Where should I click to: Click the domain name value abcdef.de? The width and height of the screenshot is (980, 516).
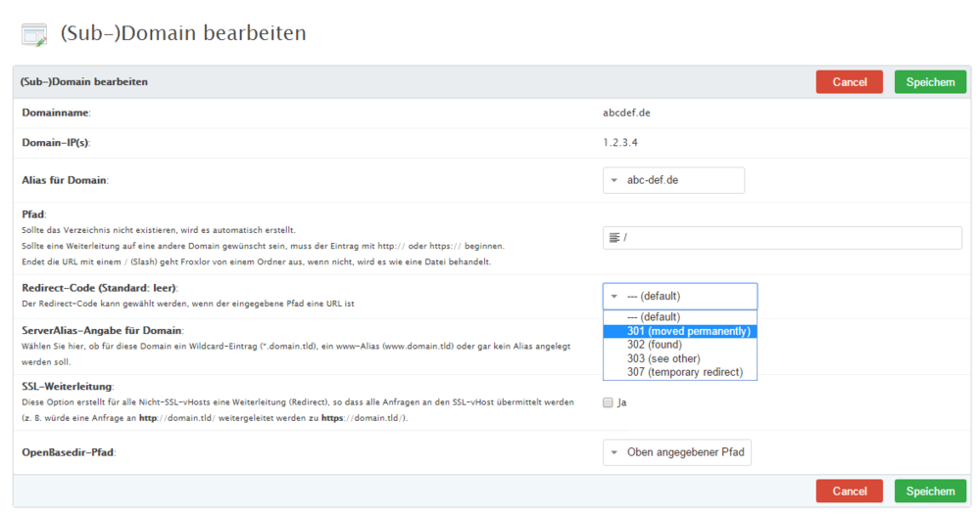626,113
